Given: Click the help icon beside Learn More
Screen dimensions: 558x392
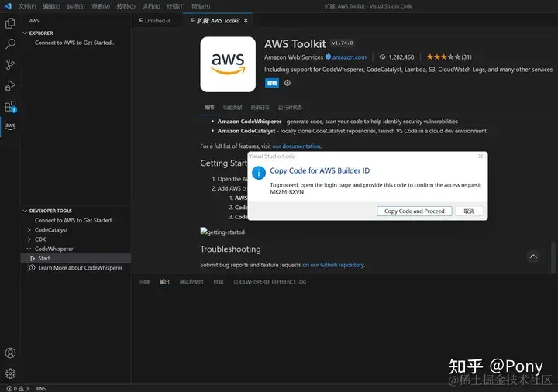Looking at the screenshot, I should coord(32,267).
